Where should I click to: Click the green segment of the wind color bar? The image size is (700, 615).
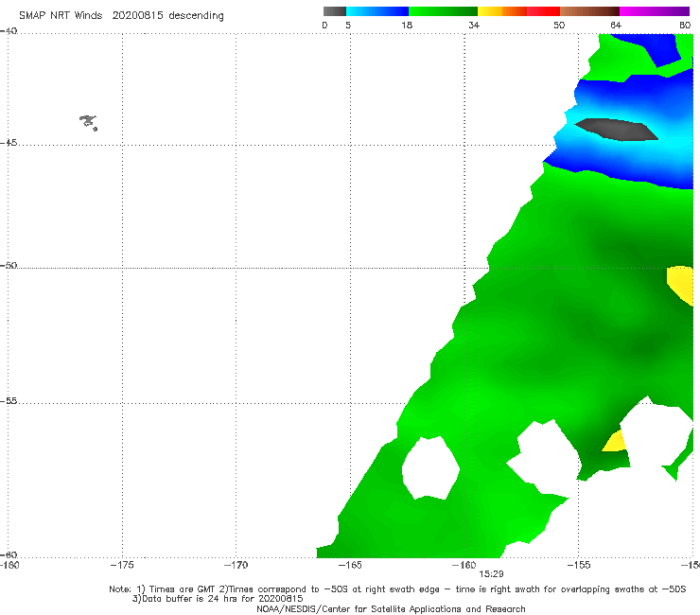click(443, 11)
